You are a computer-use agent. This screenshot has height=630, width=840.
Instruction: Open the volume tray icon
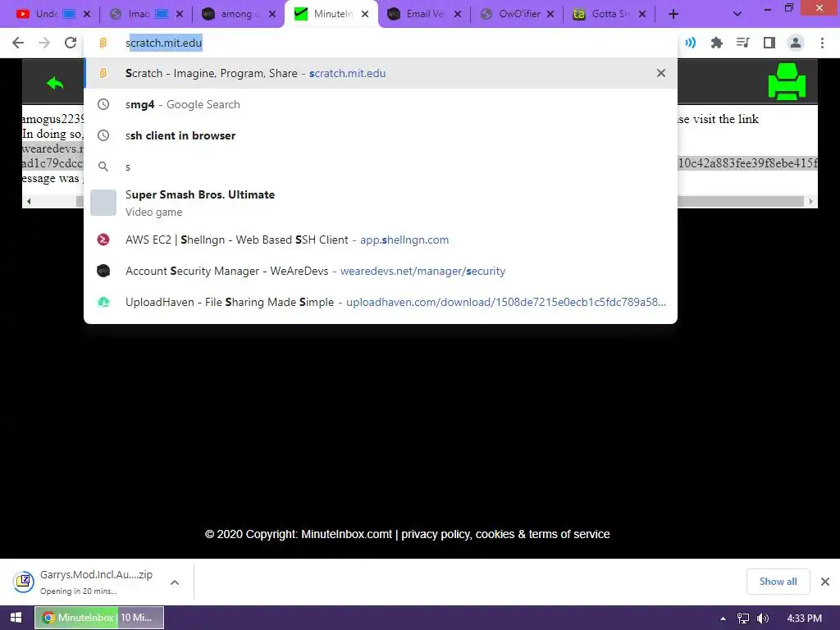(x=763, y=619)
